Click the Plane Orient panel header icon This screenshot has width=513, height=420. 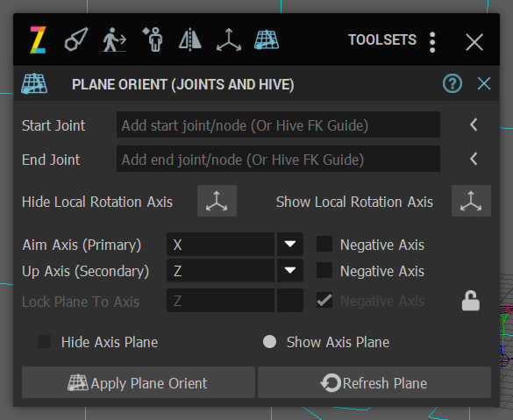34,84
